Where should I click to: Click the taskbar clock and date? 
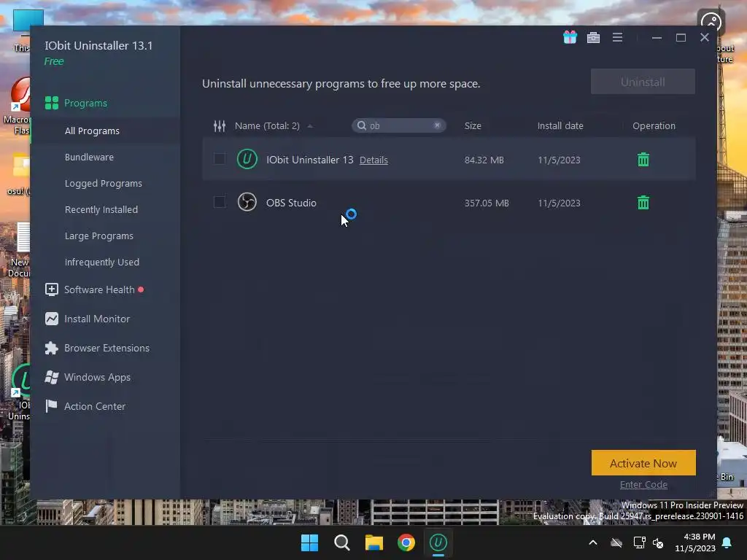click(x=695, y=542)
